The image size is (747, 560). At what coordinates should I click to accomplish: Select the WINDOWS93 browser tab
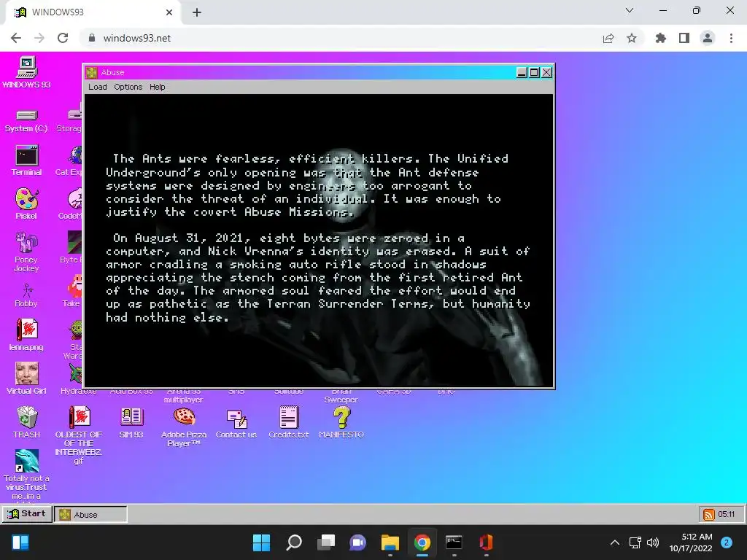tap(93, 12)
